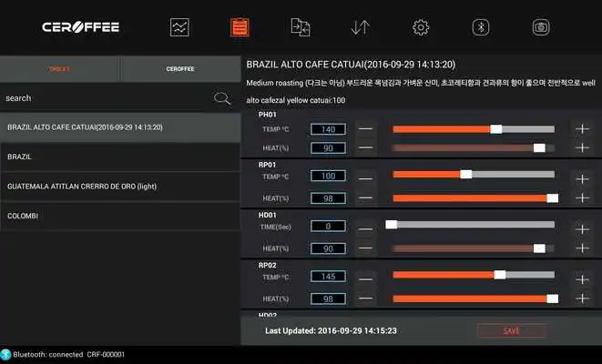Increase HD01 HEAT(%) with plus button

583,248
